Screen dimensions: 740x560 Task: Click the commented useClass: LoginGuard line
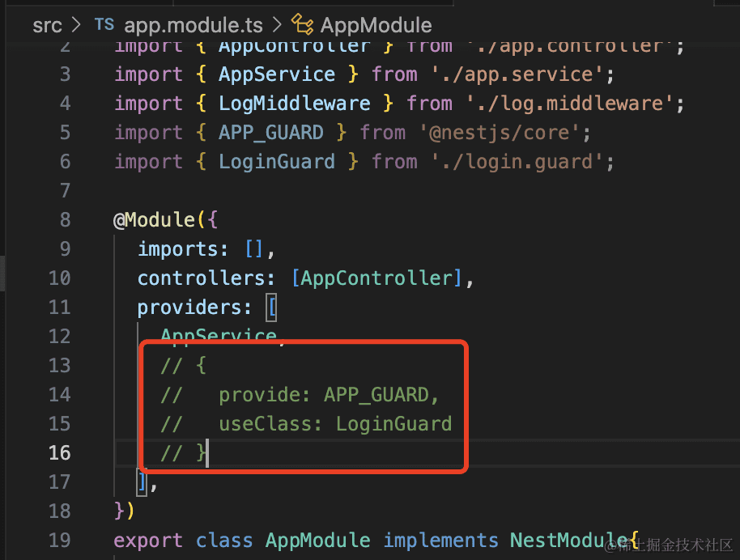[334, 423]
